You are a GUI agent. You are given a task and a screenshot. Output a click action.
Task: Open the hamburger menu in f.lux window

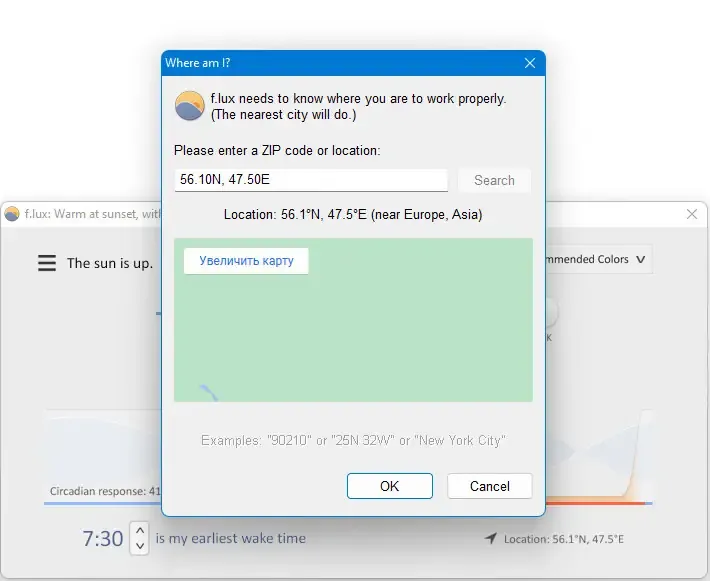coord(47,263)
